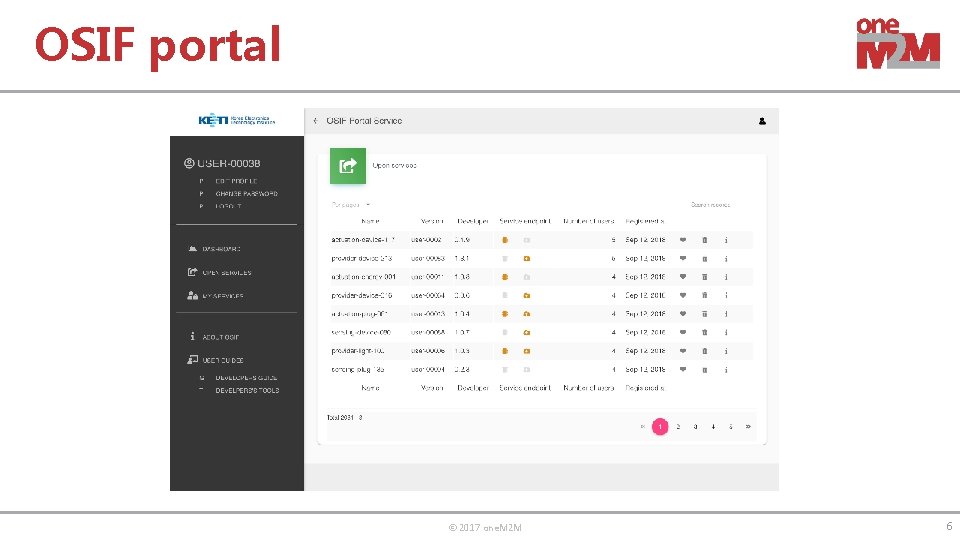Screen dimensions: 960x540
Task: Sort by the Name column header at top
Action: [370, 221]
